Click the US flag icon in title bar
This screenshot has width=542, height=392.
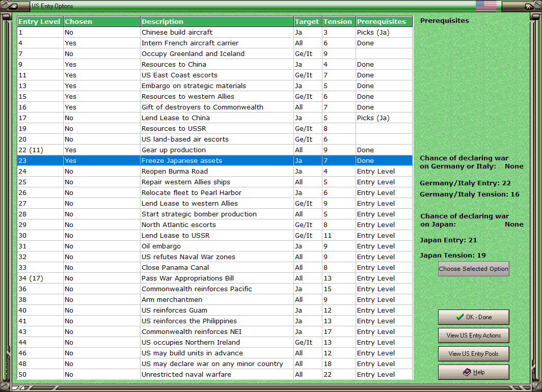click(x=486, y=6)
